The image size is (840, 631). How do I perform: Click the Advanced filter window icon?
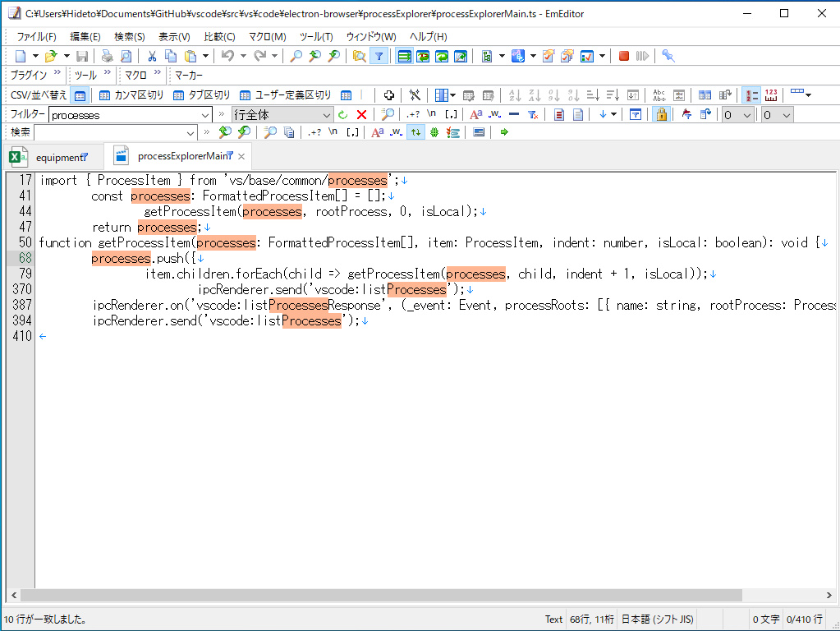click(636, 114)
